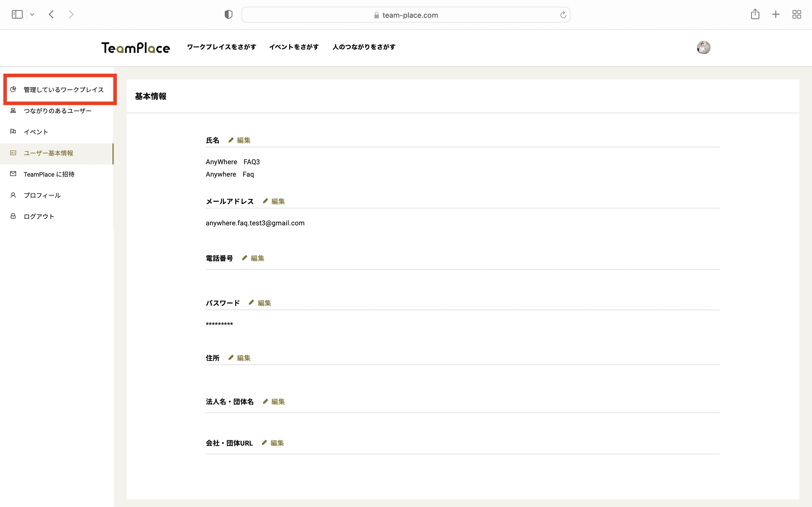Edit the パスワード field via 編集
This screenshot has height=507, width=812.
click(x=264, y=303)
